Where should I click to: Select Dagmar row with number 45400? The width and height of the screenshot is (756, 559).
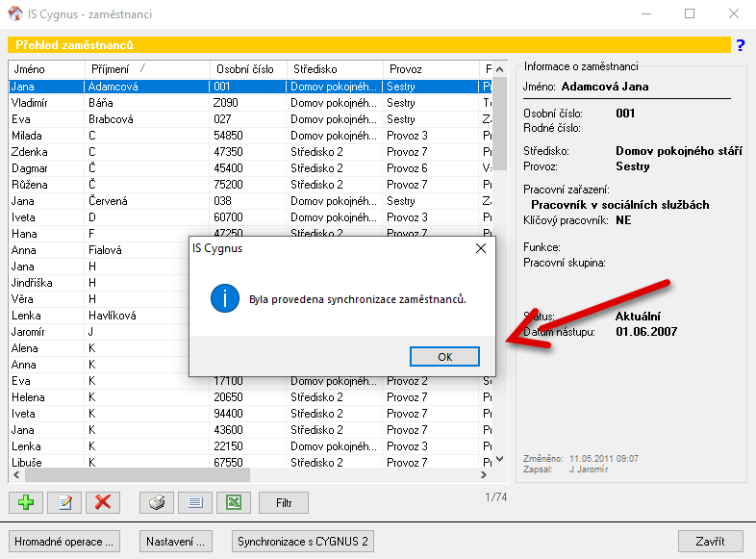251,168
